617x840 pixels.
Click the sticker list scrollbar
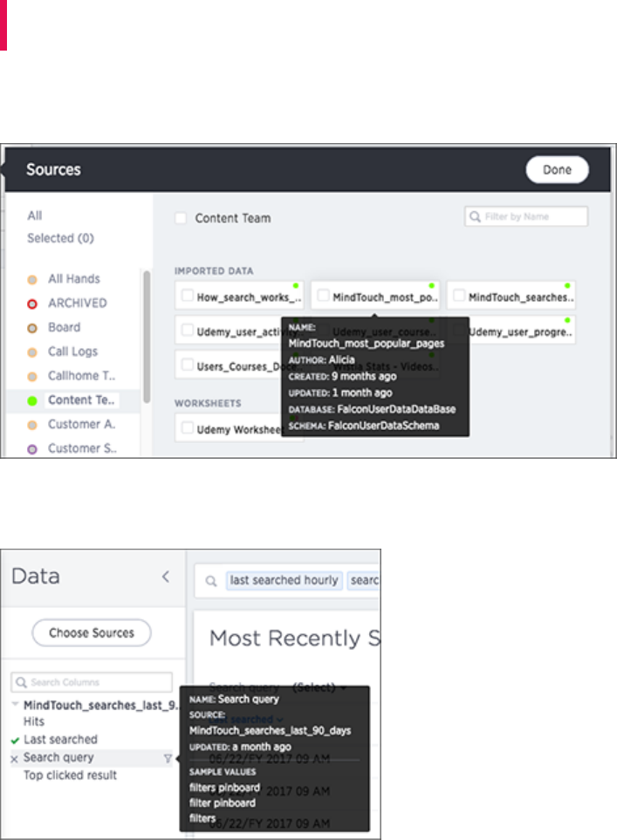[147, 337]
